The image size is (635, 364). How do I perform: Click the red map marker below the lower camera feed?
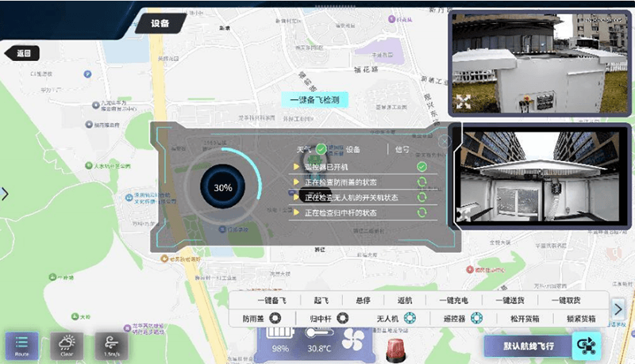470,270
